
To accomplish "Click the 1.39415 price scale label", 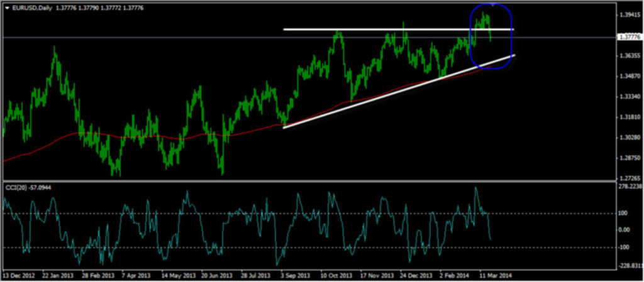I will [x=629, y=14].
